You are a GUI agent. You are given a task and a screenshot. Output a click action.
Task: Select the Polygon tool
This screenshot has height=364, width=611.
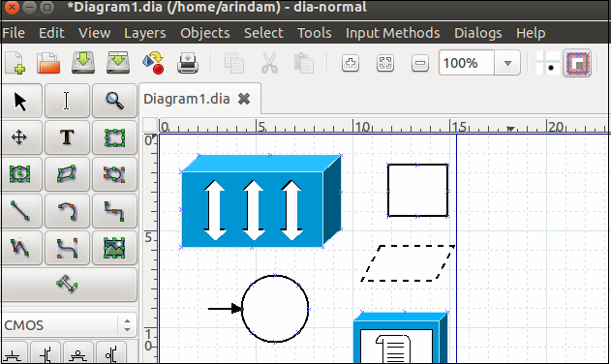(x=67, y=174)
